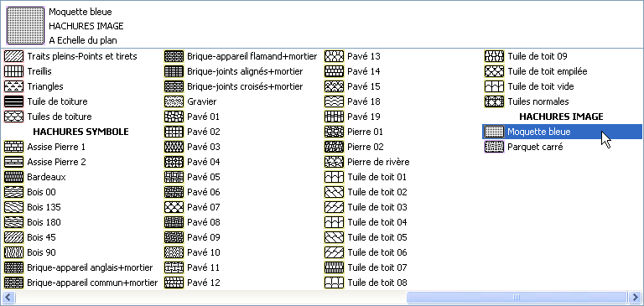644x306 pixels.
Task: Select "Brique-appareil anglais+mortier" entry
Action: (x=79, y=267)
